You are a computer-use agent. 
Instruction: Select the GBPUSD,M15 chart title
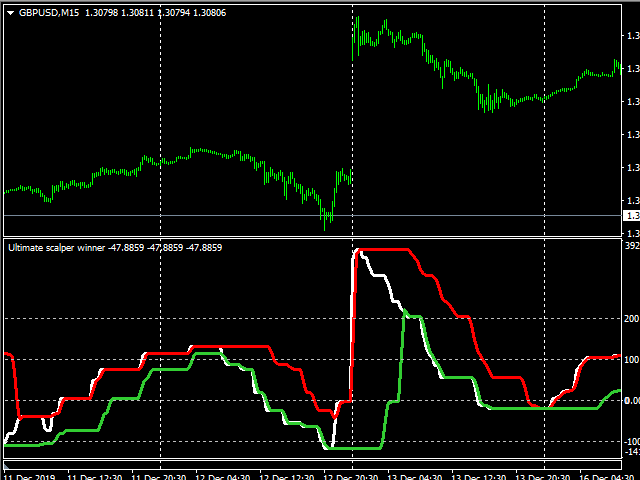(49, 13)
